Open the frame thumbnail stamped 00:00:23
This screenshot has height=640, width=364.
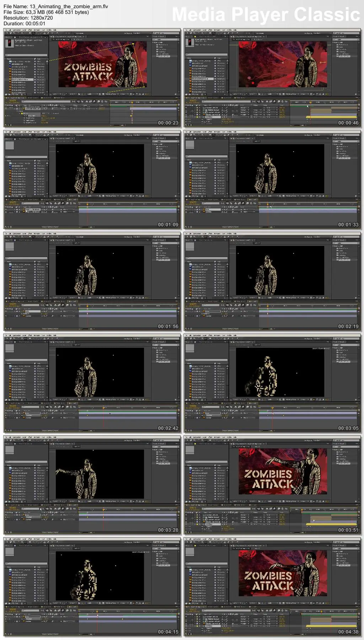[x=92, y=78]
